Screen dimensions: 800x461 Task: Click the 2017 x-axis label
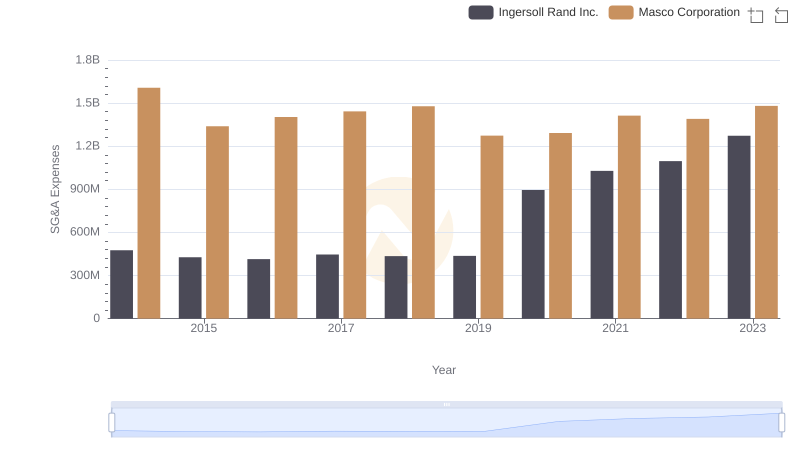[341, 328]
